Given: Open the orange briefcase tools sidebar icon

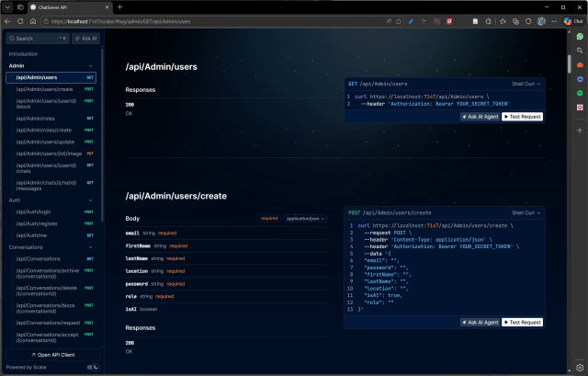Looking at the screenshot, I should (580, 64).
